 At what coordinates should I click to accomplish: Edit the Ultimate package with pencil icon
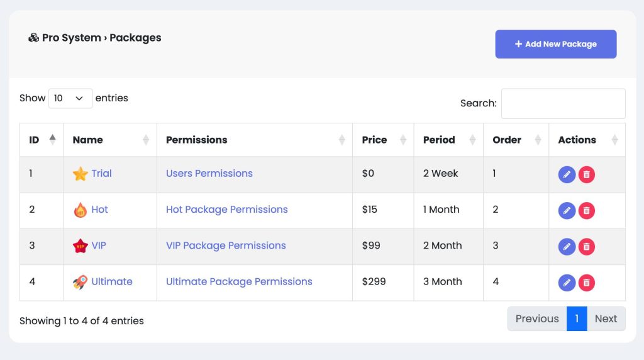[x=567, y=283]
